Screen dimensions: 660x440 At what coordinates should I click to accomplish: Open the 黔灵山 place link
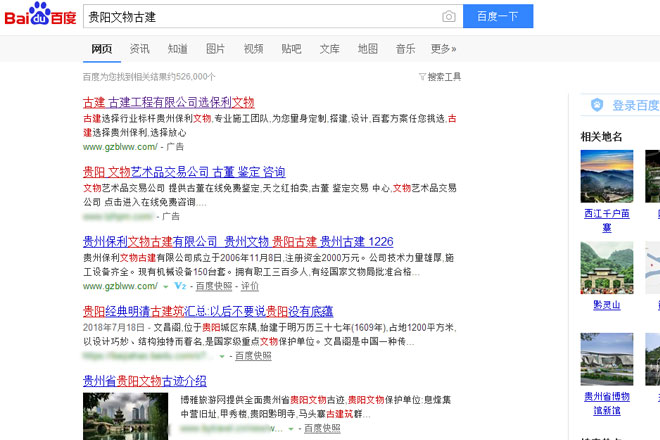(x=607, y=305)
